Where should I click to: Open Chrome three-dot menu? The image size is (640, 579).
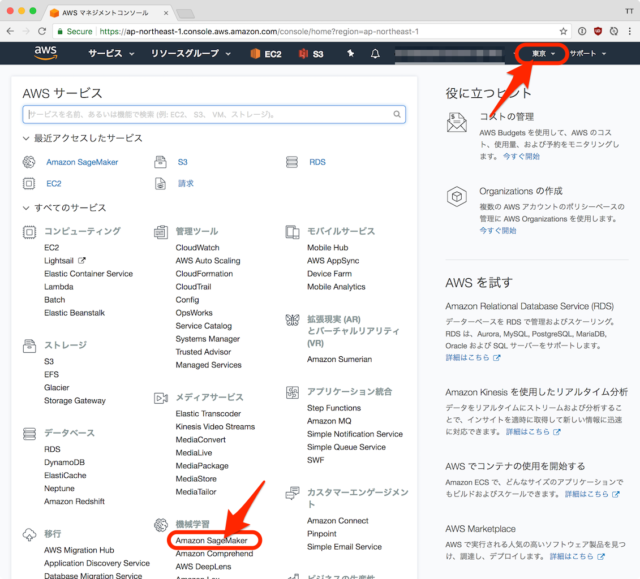(630, 31)
